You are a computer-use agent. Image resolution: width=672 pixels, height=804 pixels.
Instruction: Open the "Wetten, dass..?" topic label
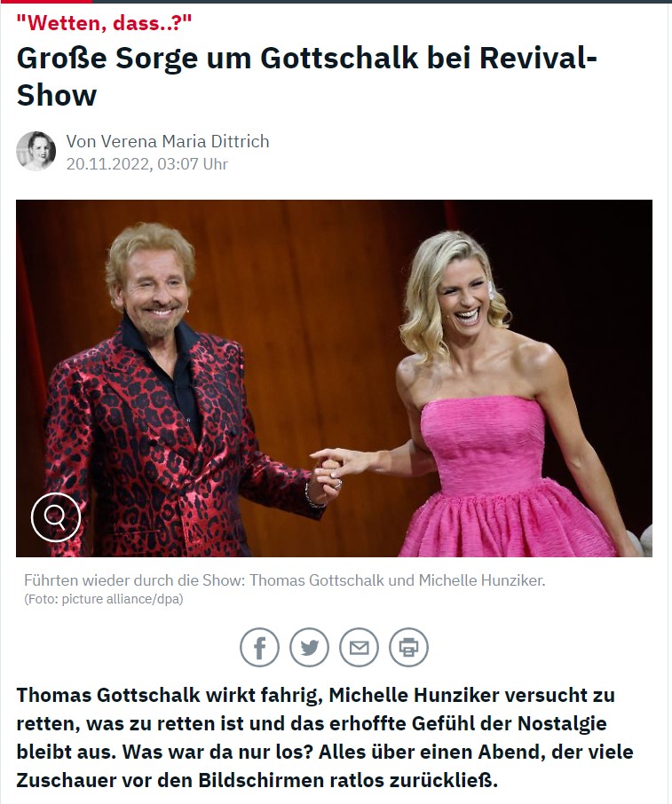(104, 23)
